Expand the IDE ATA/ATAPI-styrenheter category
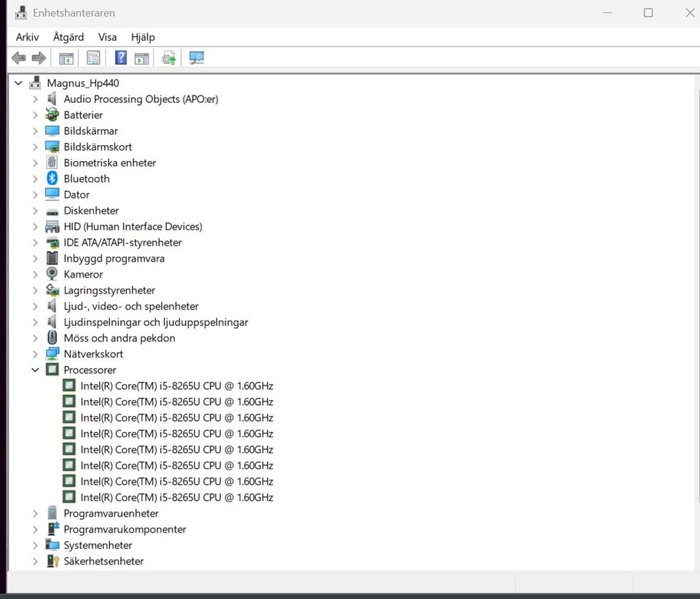Viewport: 700px width, 599px height. point(35,243)
